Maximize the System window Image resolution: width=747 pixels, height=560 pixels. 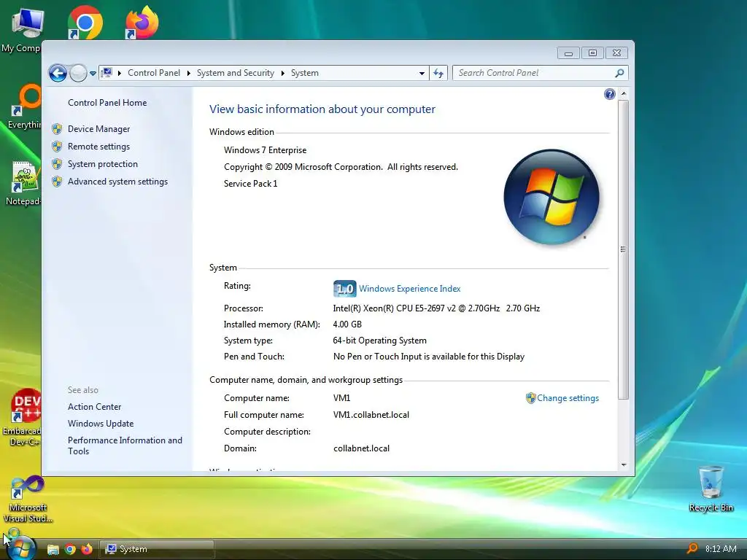pos(592,52)
